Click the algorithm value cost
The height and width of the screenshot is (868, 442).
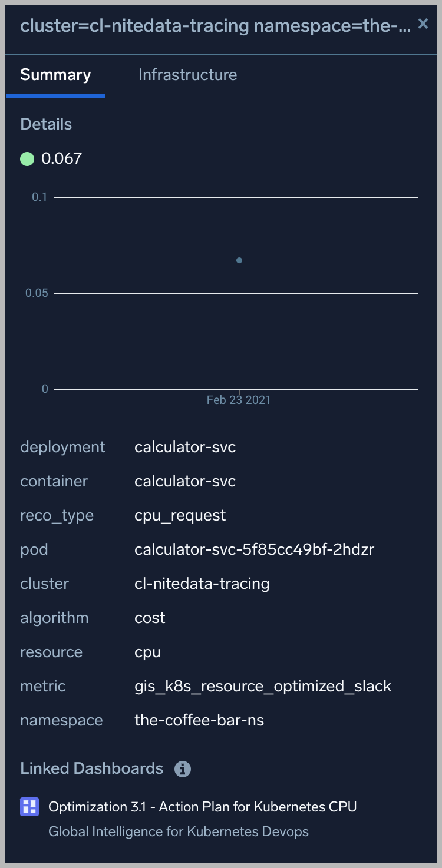click(150, 618)
